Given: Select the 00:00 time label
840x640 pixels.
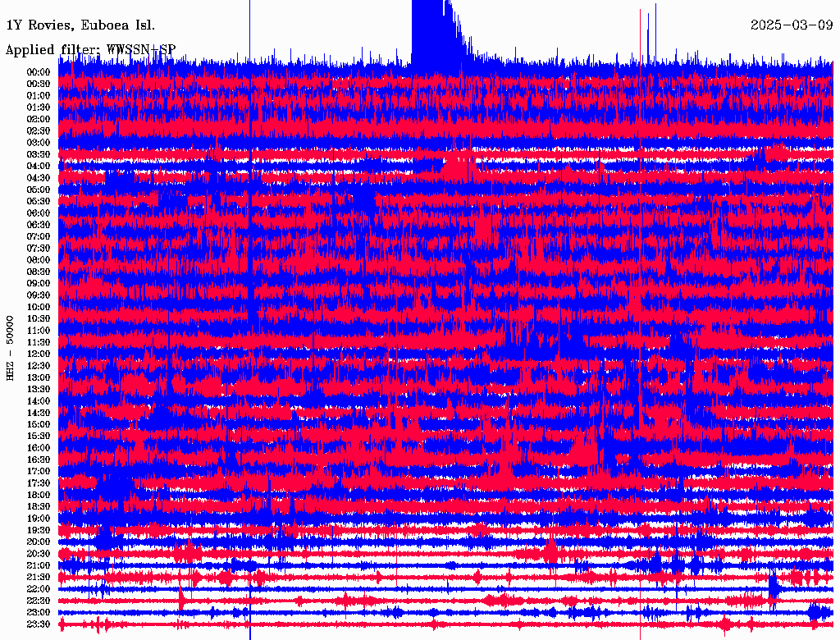Looking at the screenshot, I should click(38, 72).
